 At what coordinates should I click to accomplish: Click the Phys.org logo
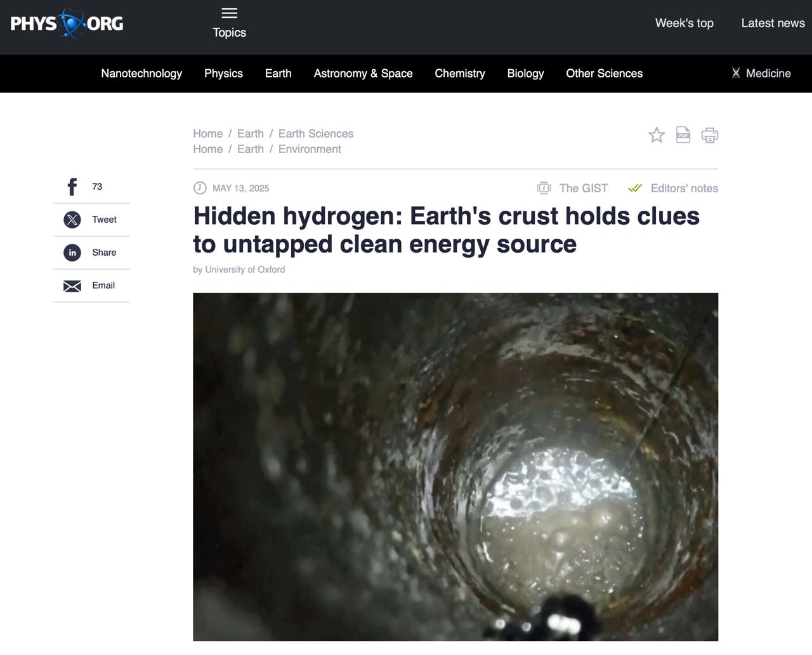67,24
